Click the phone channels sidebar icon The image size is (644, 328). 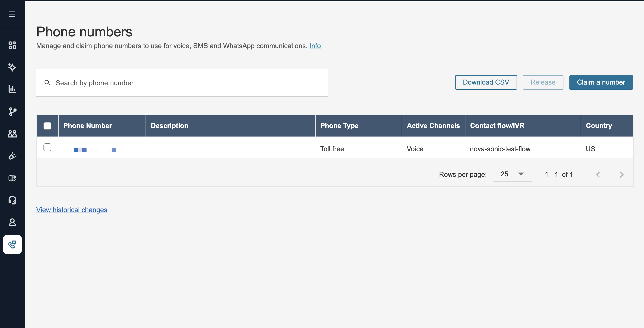pyautogui.click(x=12, y=245)
